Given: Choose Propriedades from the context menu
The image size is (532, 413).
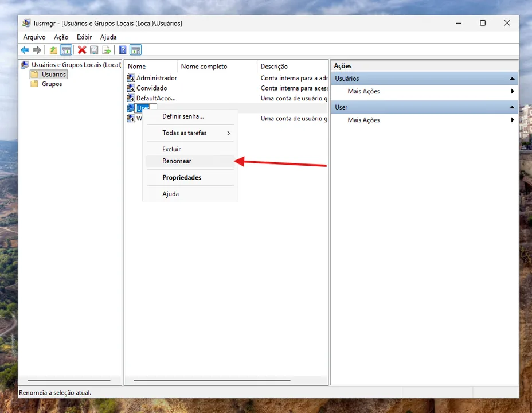Looking at the screenshot, I should point(190,177).
